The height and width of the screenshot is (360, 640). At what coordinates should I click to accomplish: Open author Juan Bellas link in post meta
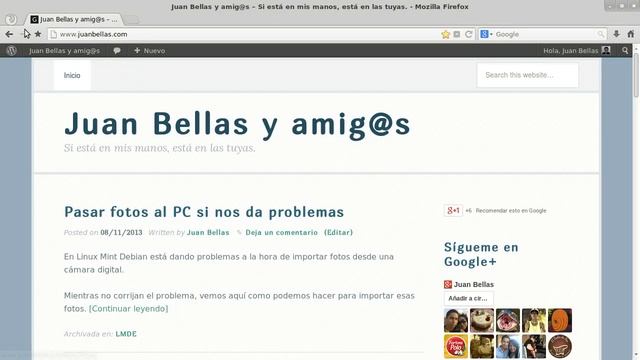[208, 232]
